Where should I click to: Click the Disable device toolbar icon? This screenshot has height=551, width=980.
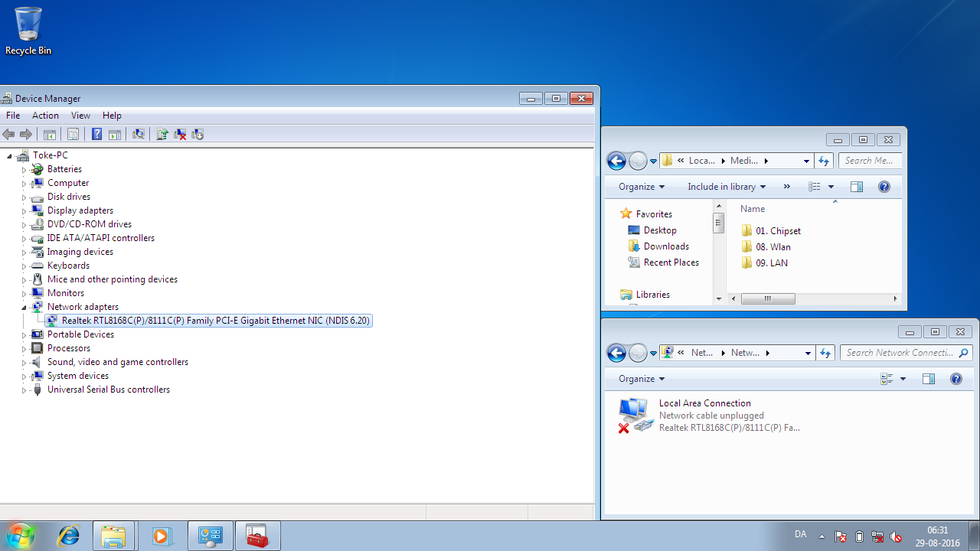coord(198,134)
